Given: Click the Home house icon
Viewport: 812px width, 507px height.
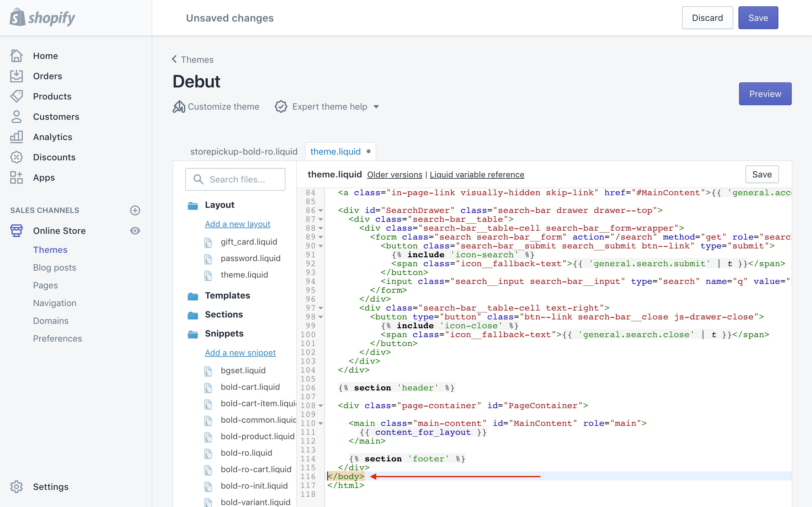Looking at the screenshot, I should pyautogui.click(x=16, y=56).
